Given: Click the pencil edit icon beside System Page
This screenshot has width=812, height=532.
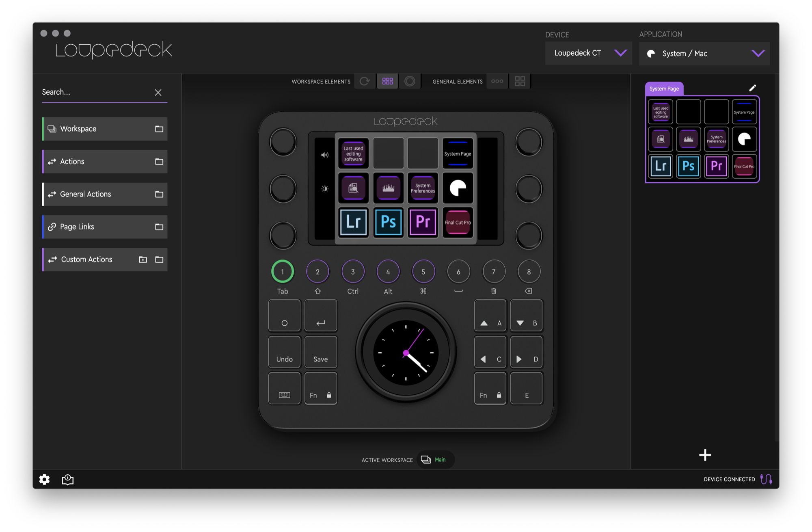Looking at the screenshot, I should [x=752, y=88].
